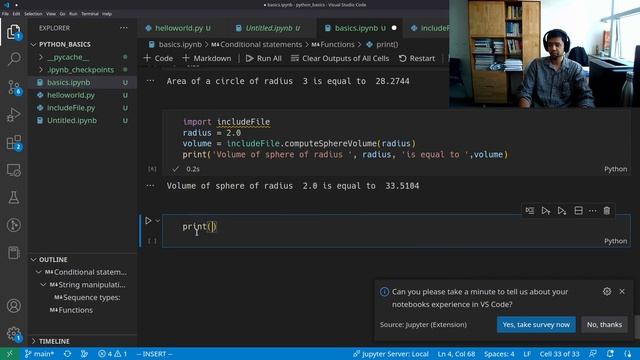Image resolution: width=640 pixels, height=360 pixels.
Task: Restart the notebook kernel
Action: tap(417, 58)
